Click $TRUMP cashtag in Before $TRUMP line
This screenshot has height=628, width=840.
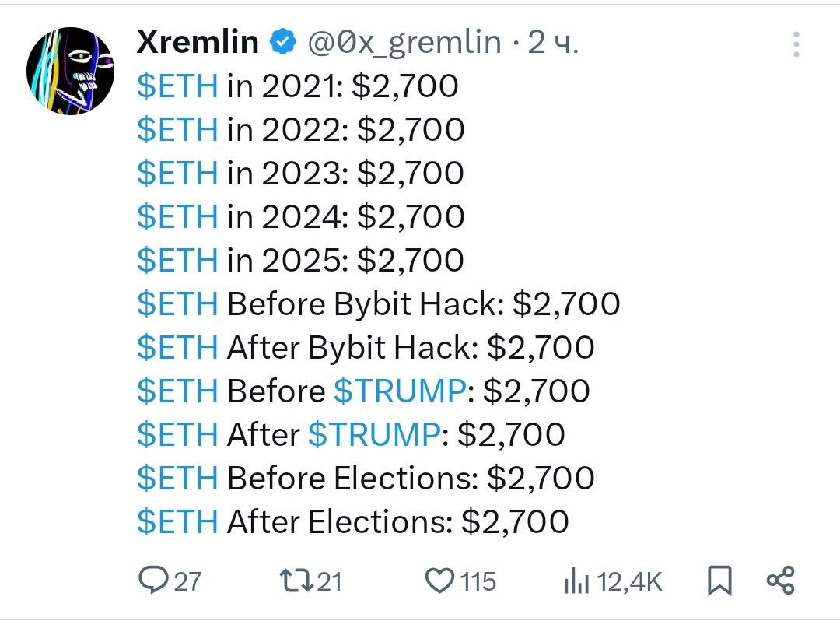pos(401,391)
